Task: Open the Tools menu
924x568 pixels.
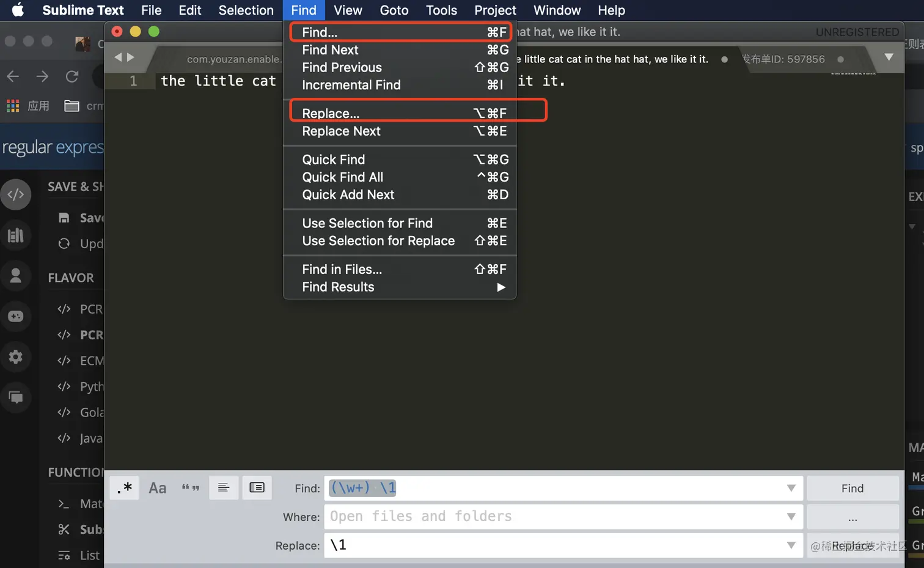Action: click(441, 10)
